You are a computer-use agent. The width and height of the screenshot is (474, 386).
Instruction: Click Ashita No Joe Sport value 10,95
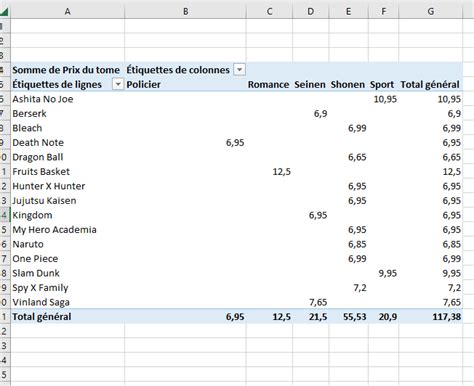385,99
